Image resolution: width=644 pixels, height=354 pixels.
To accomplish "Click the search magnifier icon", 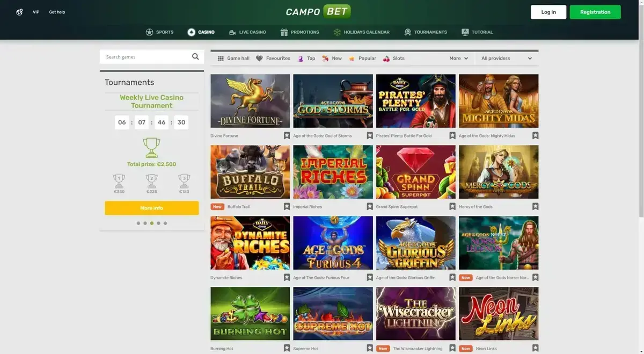I will [x=195, y=56].
